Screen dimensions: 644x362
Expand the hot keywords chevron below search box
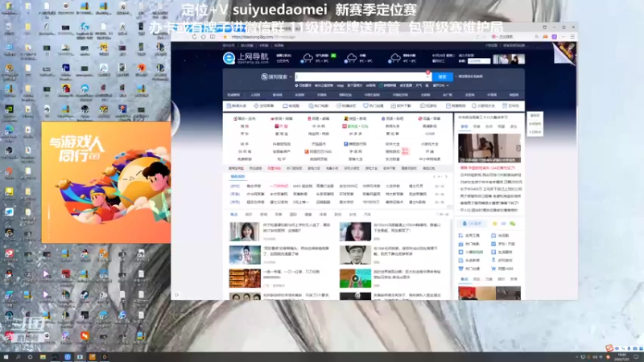448,86
